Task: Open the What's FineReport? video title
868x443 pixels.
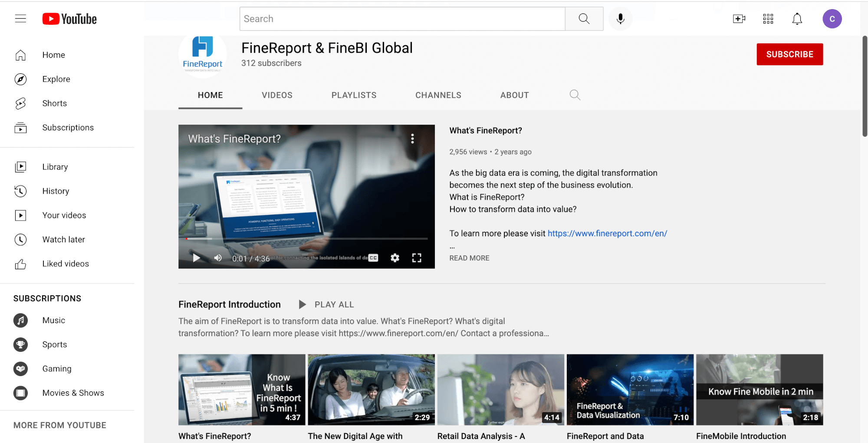Action: (486, 131)
